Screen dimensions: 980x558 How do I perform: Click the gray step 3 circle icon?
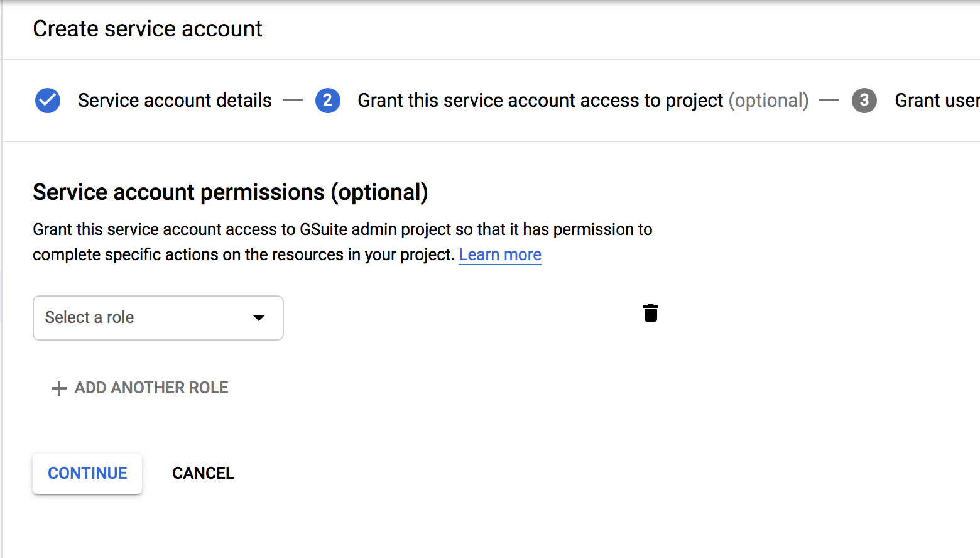coord(864,101)
